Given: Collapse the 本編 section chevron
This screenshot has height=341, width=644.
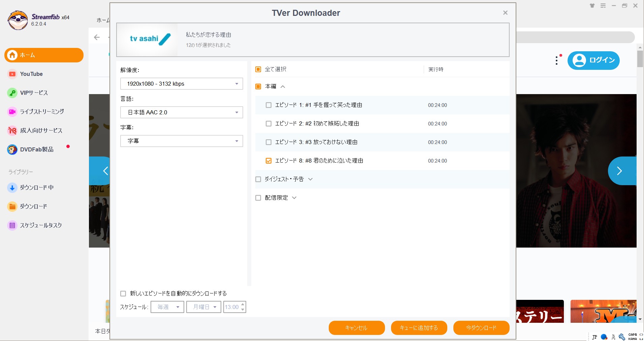Looking at the screenshot, I should coord(283,87).
